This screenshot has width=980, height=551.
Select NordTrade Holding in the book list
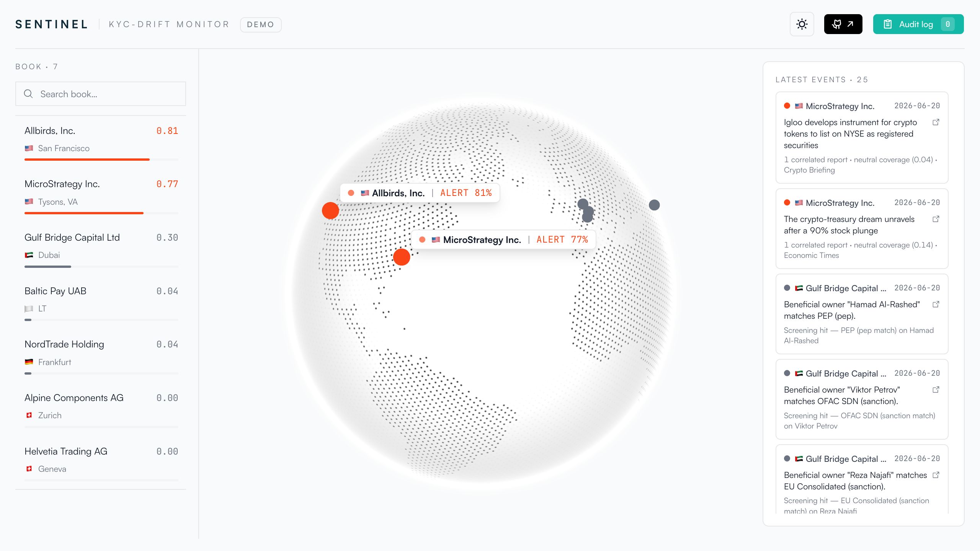point(101,356)
